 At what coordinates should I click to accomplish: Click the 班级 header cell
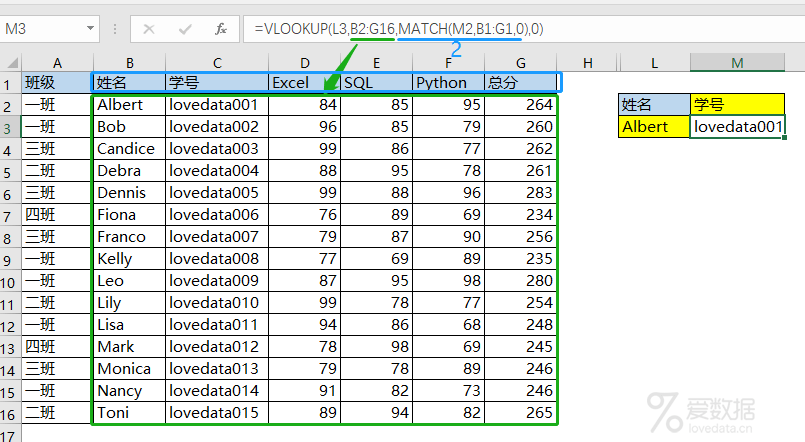[57, 83]
